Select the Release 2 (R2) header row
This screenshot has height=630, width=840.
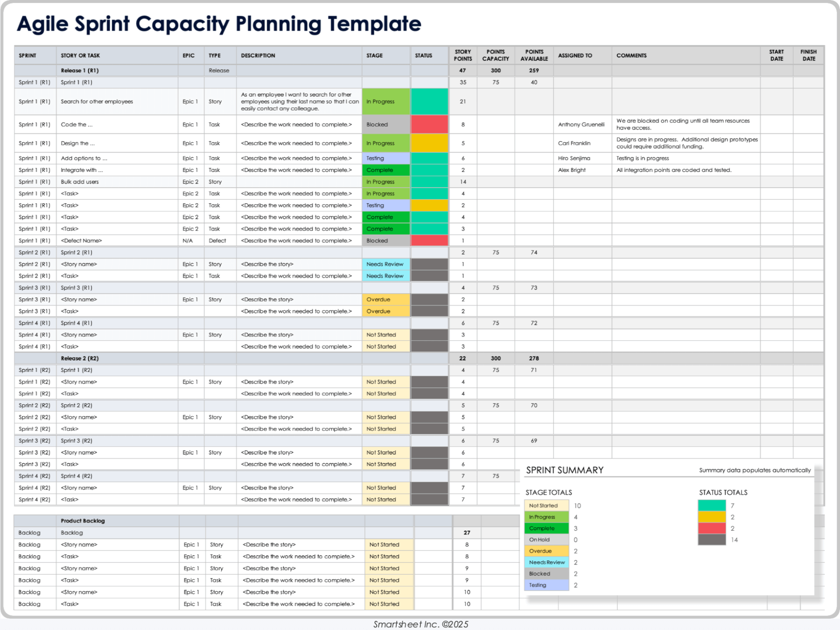[80, 358]
